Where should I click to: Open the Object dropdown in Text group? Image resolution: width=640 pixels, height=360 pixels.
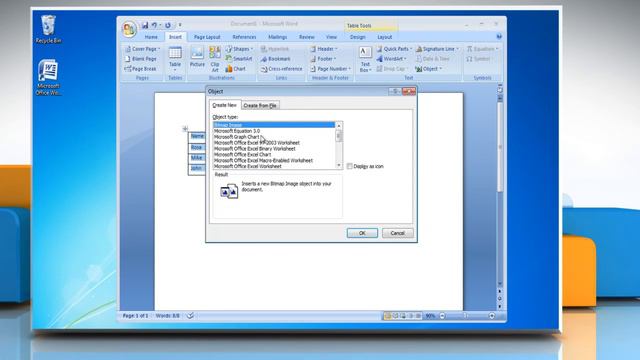click(x=429, y=69)
